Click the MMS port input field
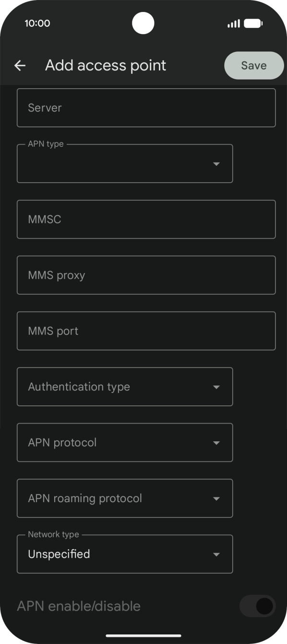Image resolution: width=287 pixels, height=644 pixels. [146, 331]
